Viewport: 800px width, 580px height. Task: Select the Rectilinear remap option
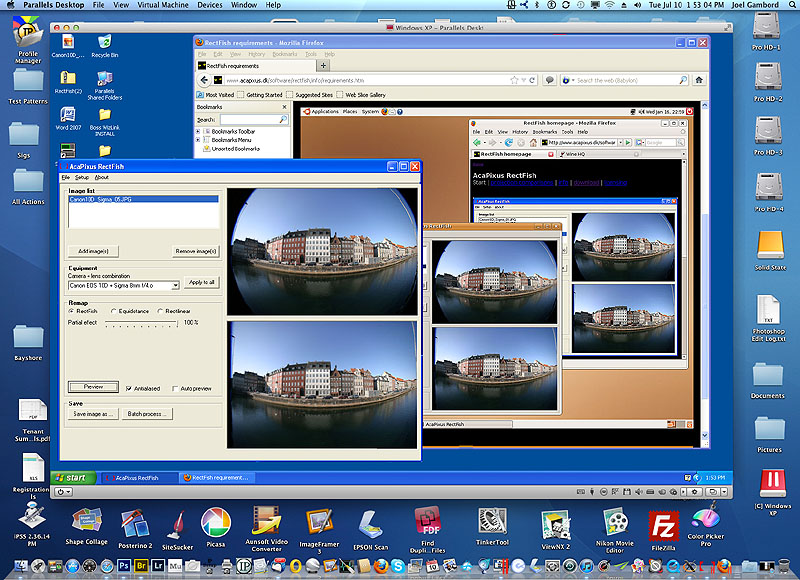pos(160,311)
